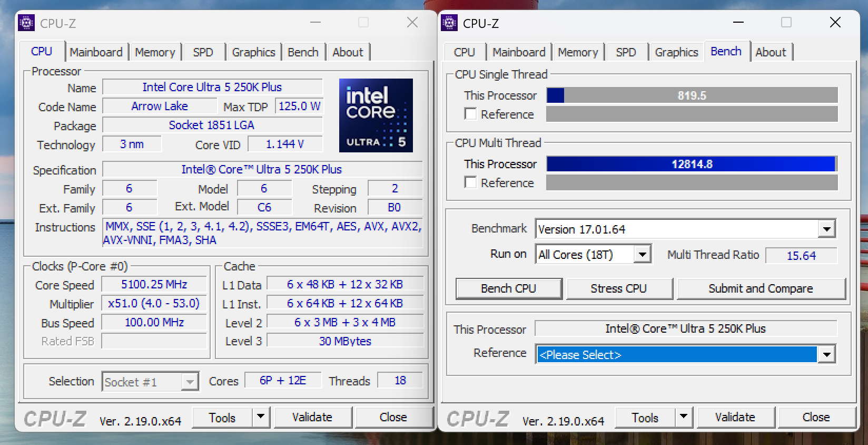Click the CPU-Z app icon in left window title bar
868x445 pixels.
click(x=26, y=23)
